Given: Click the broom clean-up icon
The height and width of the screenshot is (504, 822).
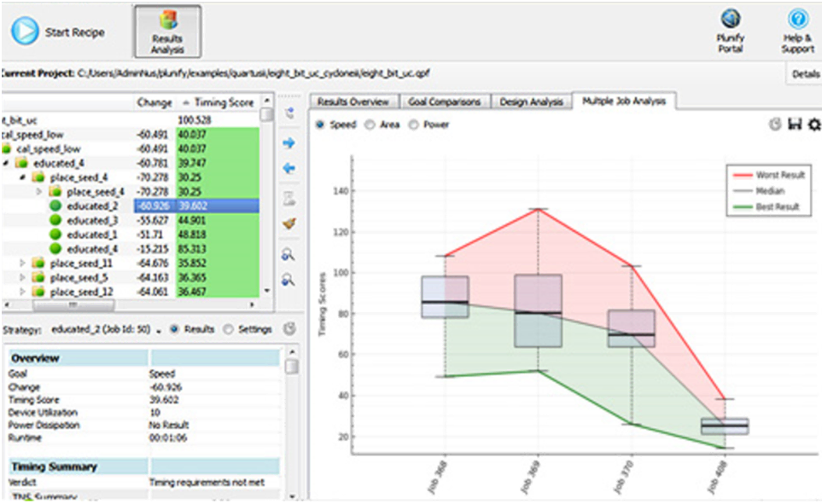Looking at the screenshot, I should pos(289,224).
